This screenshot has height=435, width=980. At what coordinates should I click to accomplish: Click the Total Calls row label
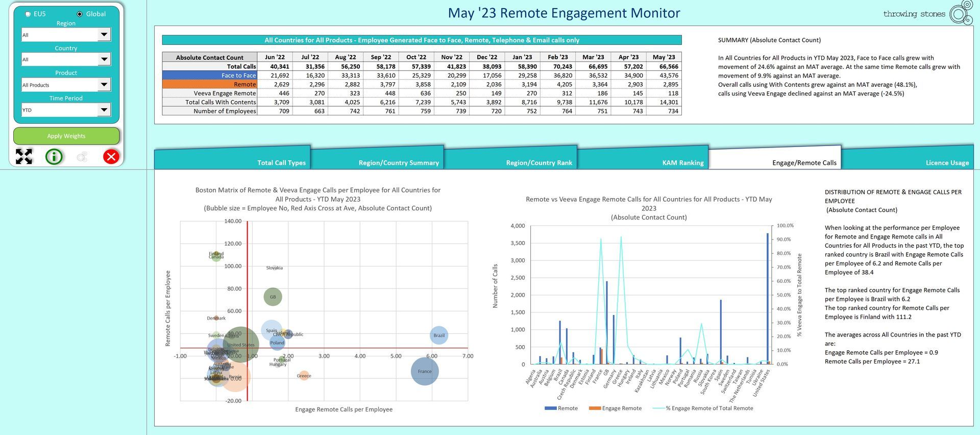point(210,66)
